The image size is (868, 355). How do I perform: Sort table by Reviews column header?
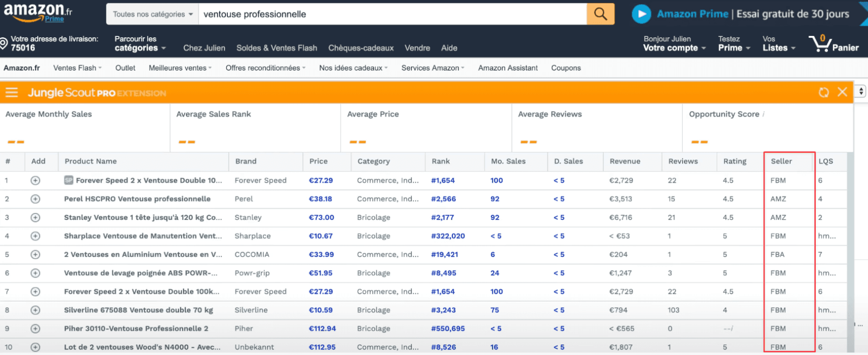(683, 161)
